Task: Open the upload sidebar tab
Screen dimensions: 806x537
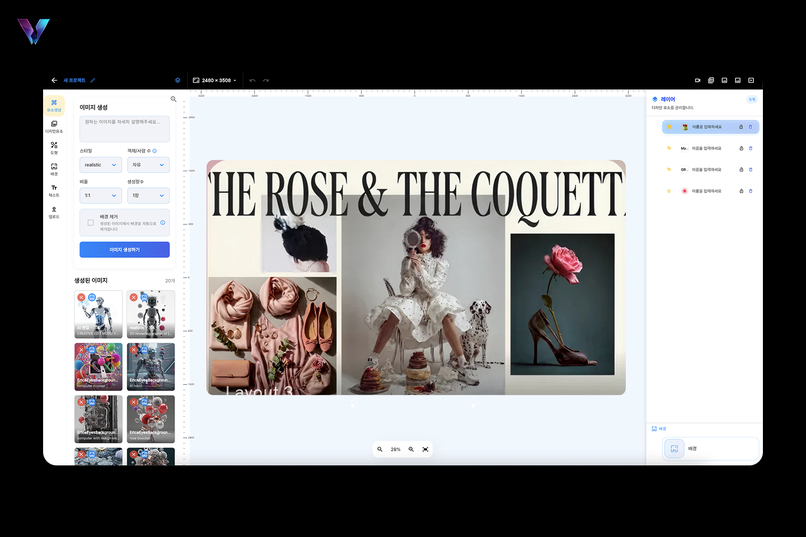Action: 54,212
